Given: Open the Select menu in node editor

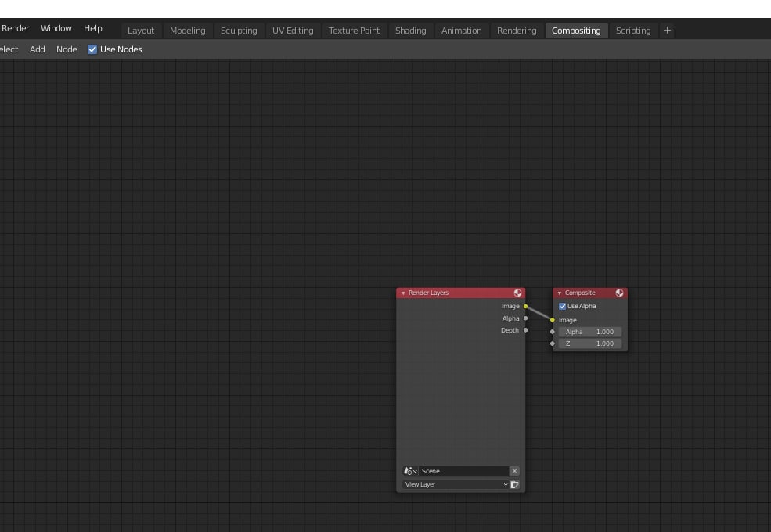Looking at the screenshot, I should click(9, 49).
